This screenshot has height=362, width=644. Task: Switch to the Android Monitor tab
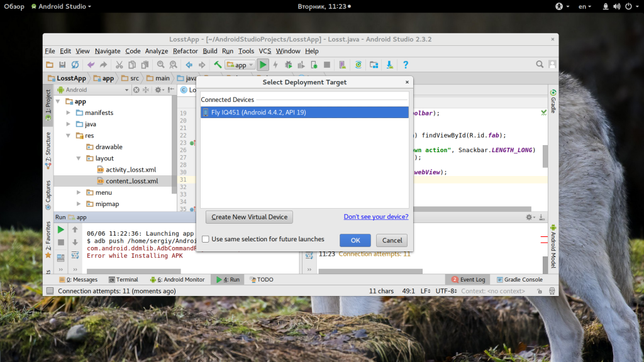[177, 280]
